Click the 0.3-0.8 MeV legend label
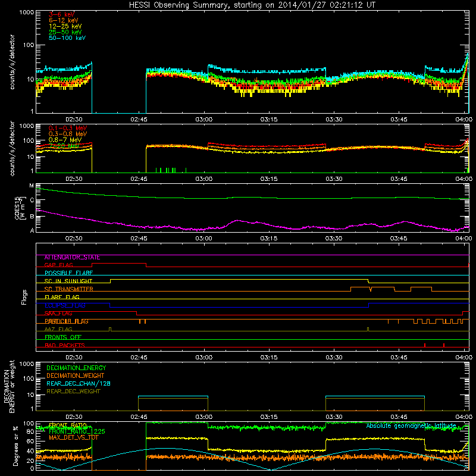The height and width of the screenshot is (476, 476). 68,134
